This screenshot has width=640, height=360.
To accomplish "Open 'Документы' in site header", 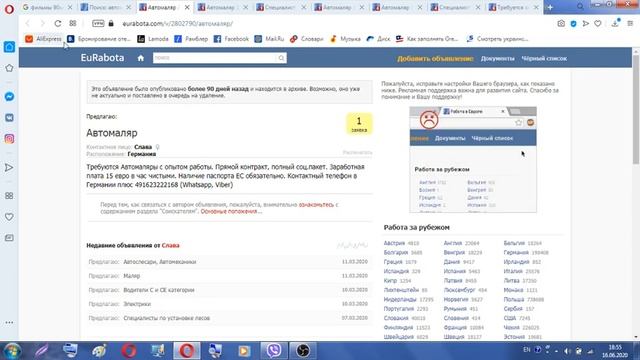I will pos(497,58).
